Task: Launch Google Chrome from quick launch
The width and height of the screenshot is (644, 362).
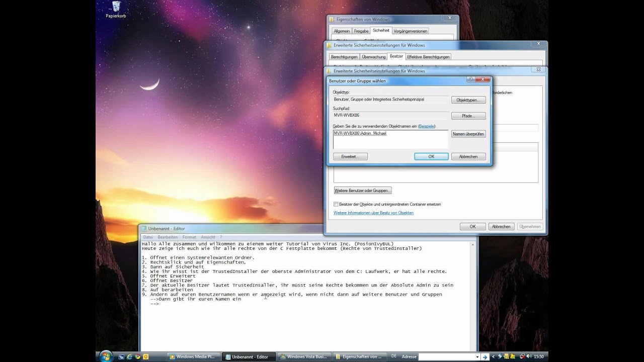Action: [137, 357]
